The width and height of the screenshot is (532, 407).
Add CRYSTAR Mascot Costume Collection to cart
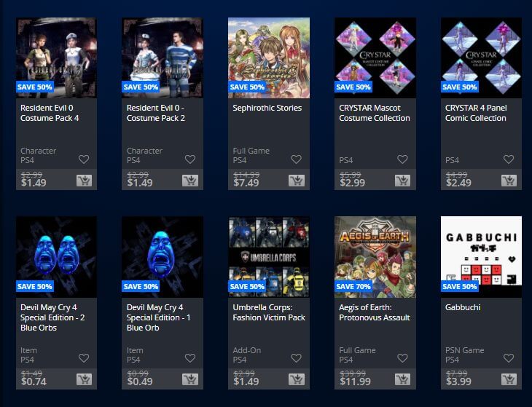point(402,181)
